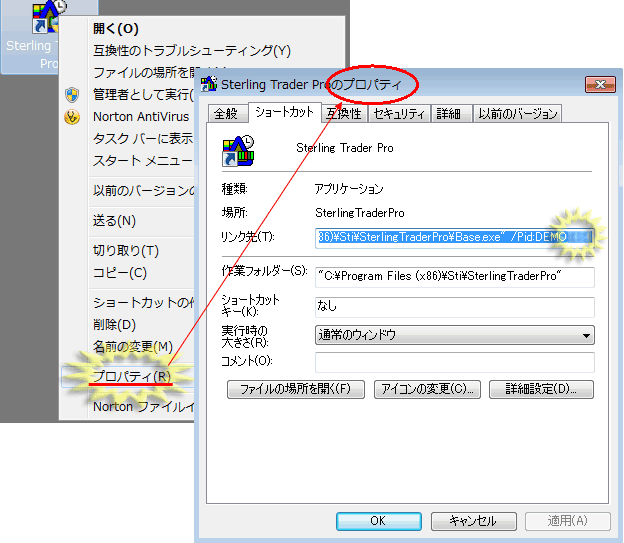Choose 名前の変更(M) menu entry
The width and height of the screenshot is (624, 543).
pos(133,347)
